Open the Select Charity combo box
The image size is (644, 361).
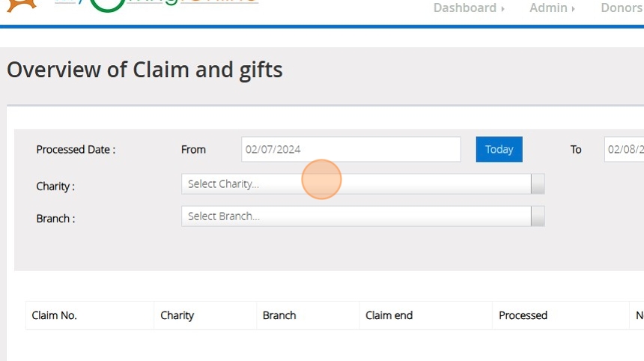tap(356, 184)
